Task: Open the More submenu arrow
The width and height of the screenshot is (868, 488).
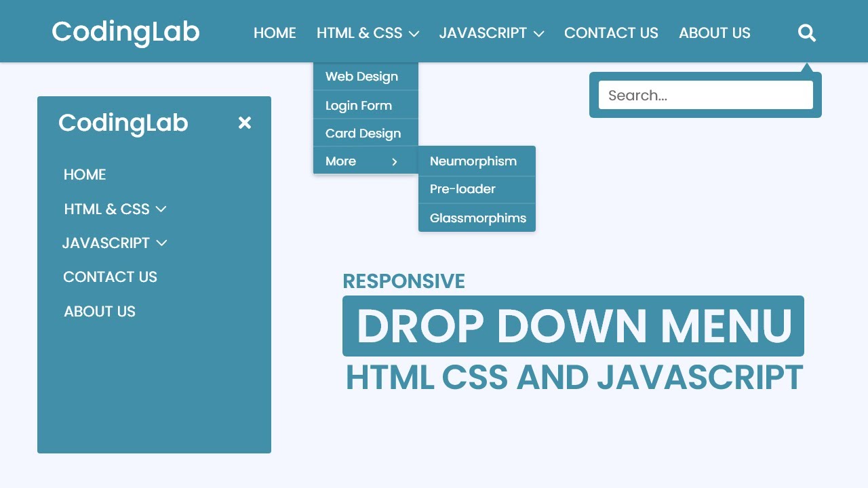Action: pyautogui.click(x=394, y=161)
